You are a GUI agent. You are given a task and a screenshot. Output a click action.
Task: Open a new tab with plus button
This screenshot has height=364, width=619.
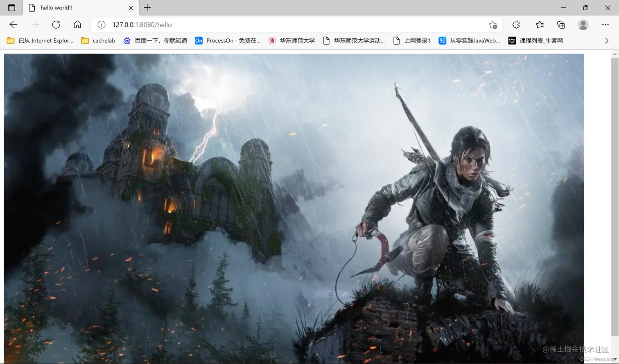(x=147, y=7)
